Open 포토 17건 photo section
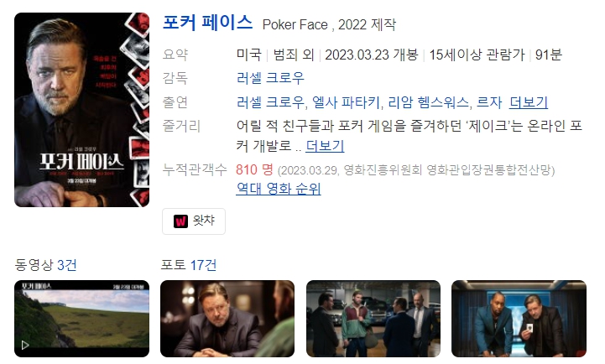The image size is (605, 364). [x=188, y=265]
